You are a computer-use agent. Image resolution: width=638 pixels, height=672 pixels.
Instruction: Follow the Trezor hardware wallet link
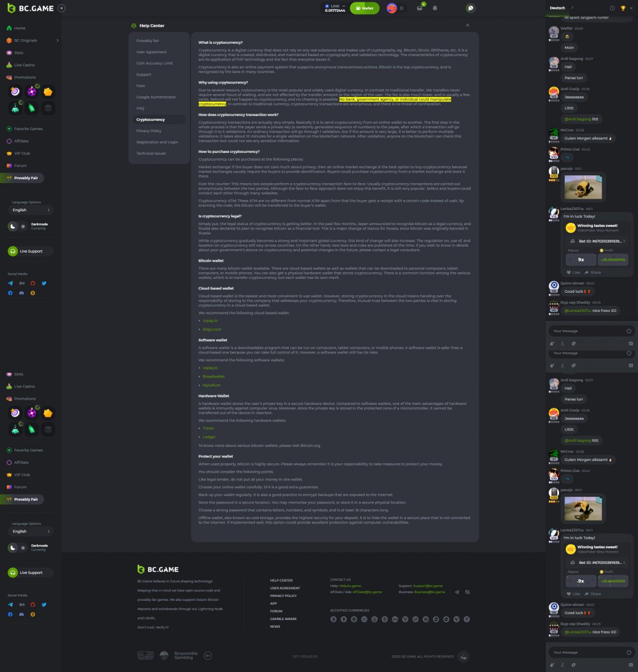208,428
